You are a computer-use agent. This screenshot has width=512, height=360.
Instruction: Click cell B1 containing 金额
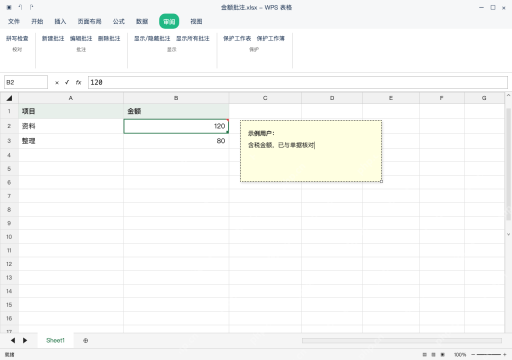[x=176, y=111]
